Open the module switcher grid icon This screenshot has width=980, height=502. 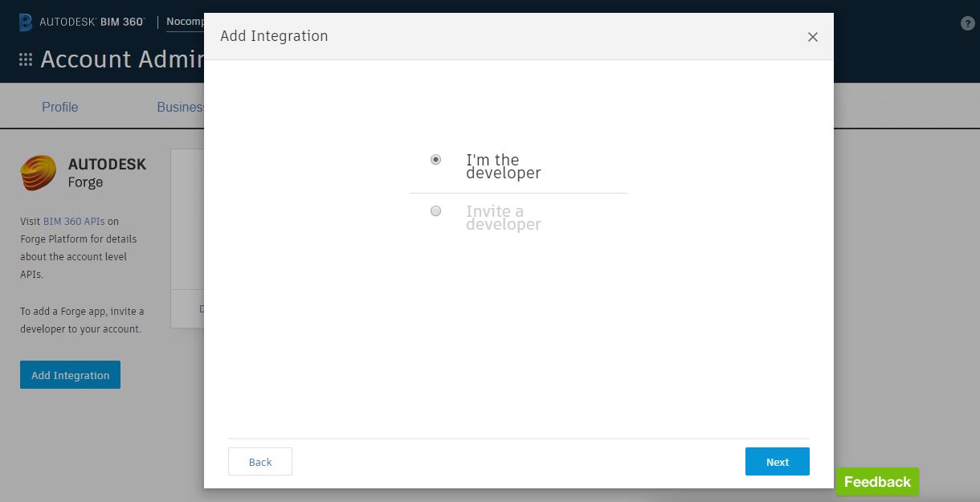coord(26,59)
